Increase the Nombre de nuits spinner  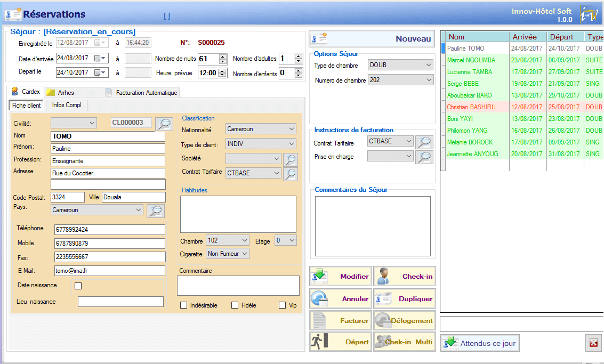click(x=223, y=56)
